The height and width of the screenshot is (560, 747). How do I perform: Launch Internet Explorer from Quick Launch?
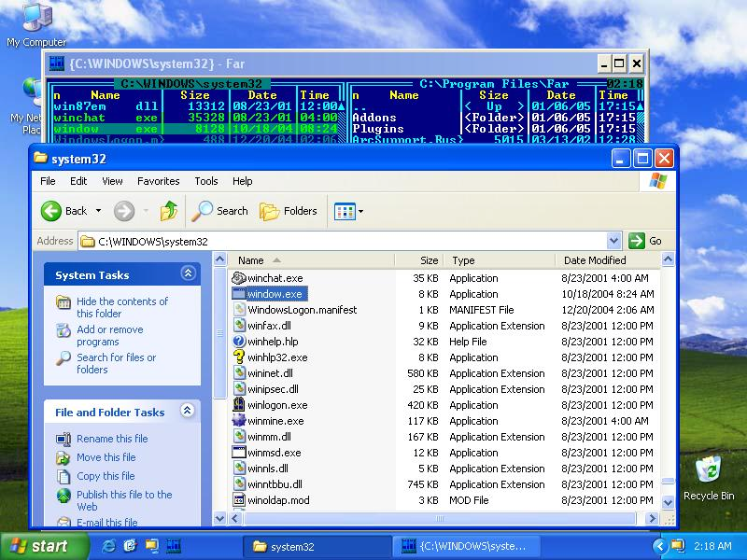pyautogui.click(x=108, y=546)
